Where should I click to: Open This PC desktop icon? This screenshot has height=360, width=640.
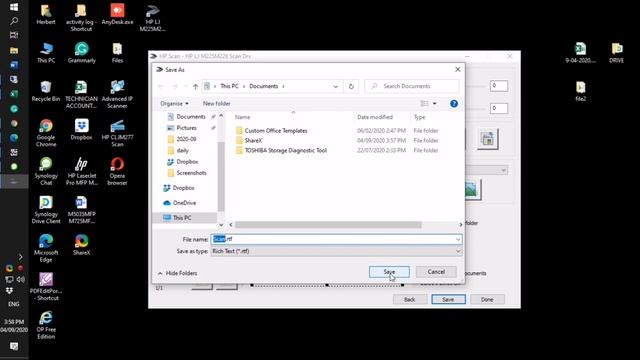46,53
